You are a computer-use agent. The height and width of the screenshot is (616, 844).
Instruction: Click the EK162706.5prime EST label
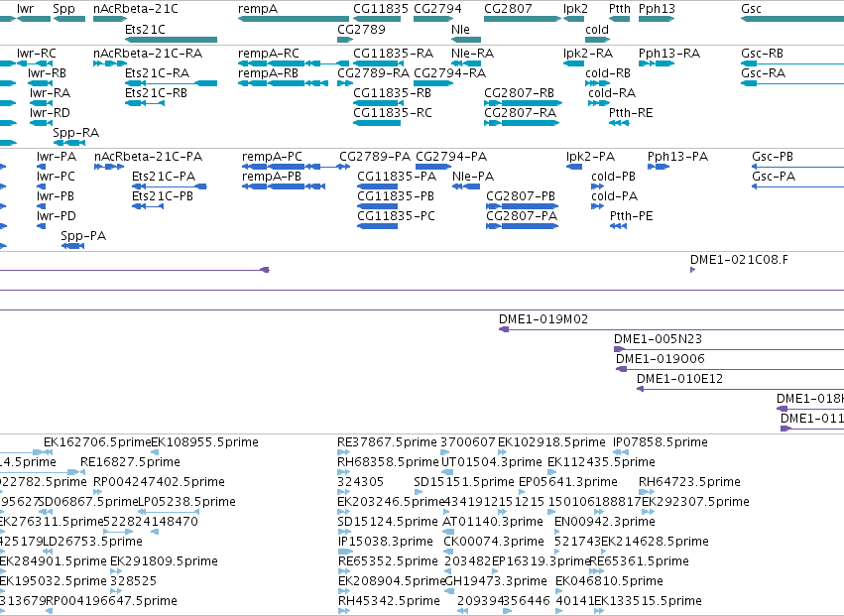(97, 442)
